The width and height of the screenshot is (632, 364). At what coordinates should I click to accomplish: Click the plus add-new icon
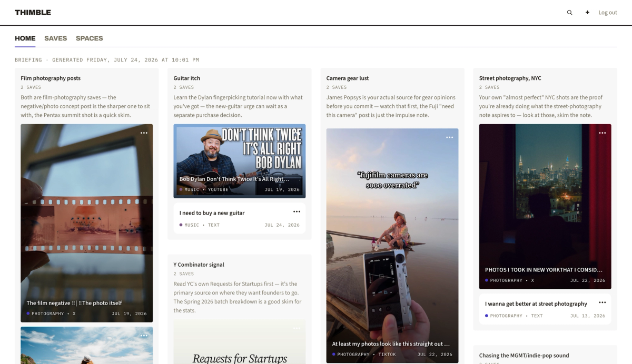pos(587,13)
